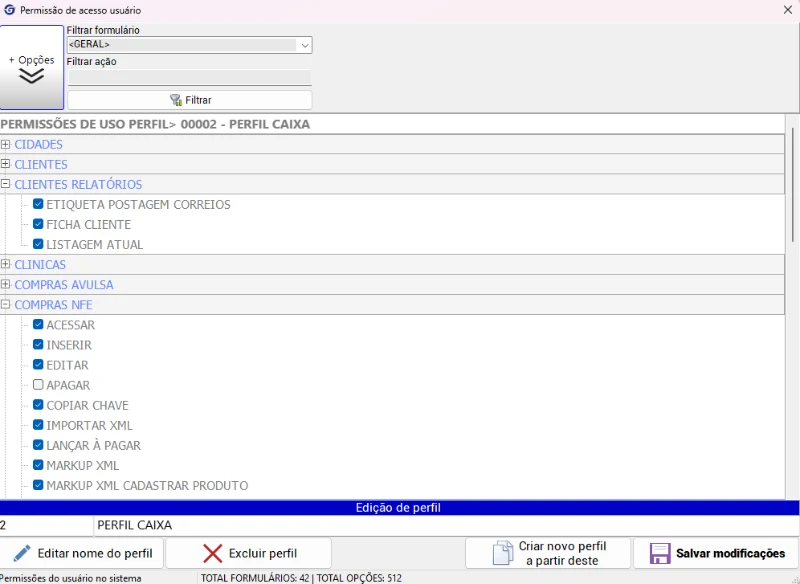This screenshot has width=800, height=584.
Task: Click the app logo icon in title bar
Action: tap(9, 10)
